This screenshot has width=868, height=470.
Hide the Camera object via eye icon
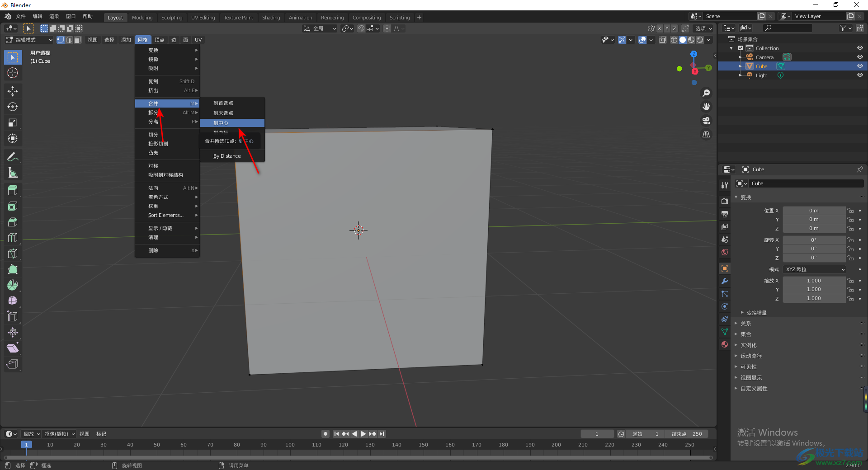tap(860, 57)
